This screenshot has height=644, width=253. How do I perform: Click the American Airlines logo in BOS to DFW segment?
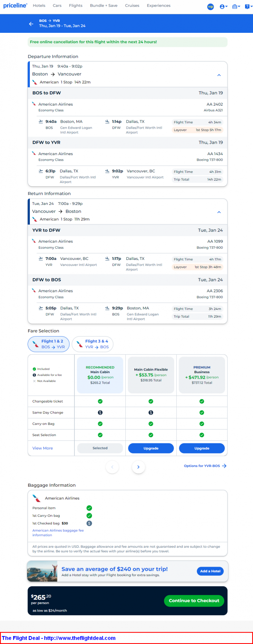34,104
